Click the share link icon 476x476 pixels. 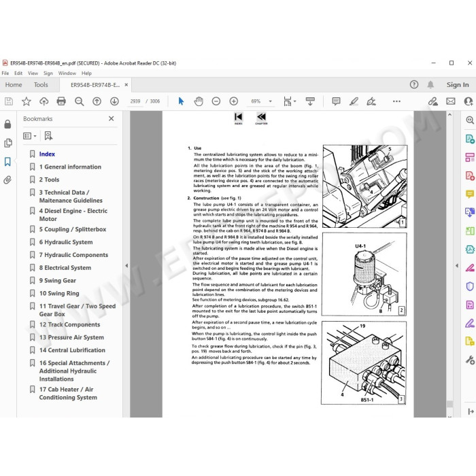click(x=433, y=101)
